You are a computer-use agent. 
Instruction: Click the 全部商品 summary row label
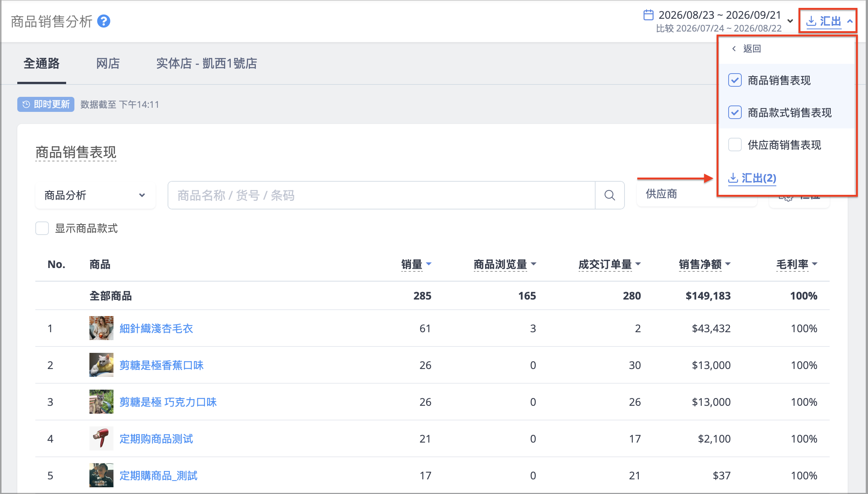point(110,296)
